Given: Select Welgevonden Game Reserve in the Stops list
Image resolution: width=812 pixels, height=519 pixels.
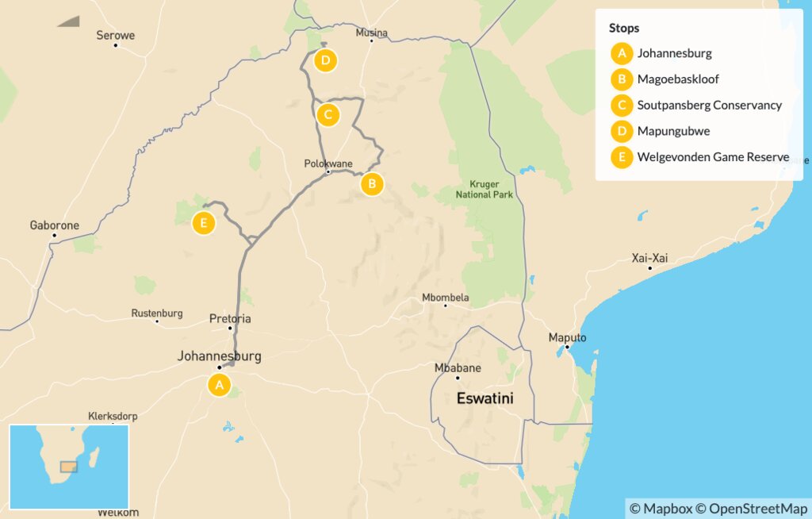Looking at the screenshot, I should coord(713,157).
